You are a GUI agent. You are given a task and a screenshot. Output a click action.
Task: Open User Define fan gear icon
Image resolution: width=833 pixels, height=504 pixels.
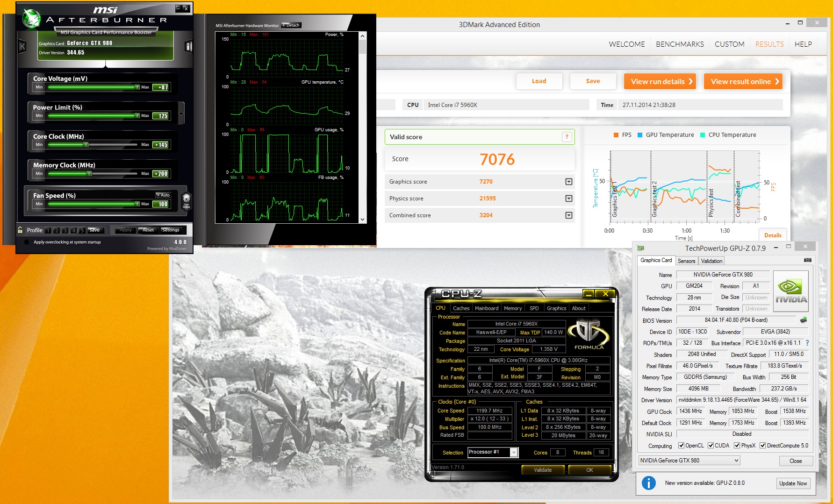(x=186, y=201)
